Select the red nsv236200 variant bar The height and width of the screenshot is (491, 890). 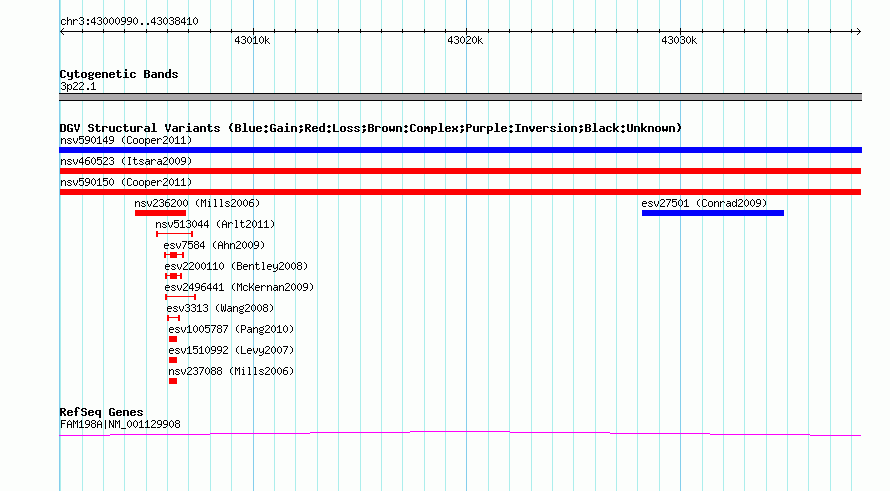tap(160, 213)
